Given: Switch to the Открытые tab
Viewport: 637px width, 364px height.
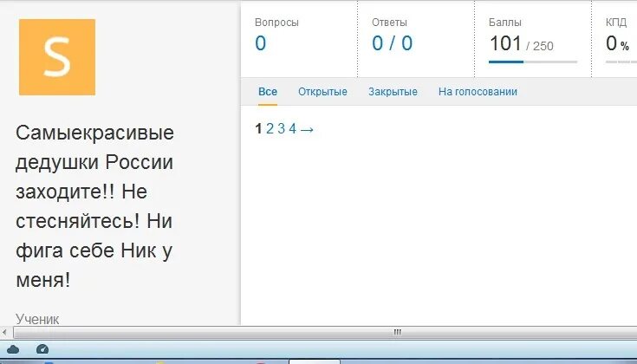Looking at the screenshot, I should tap(322, 92).
